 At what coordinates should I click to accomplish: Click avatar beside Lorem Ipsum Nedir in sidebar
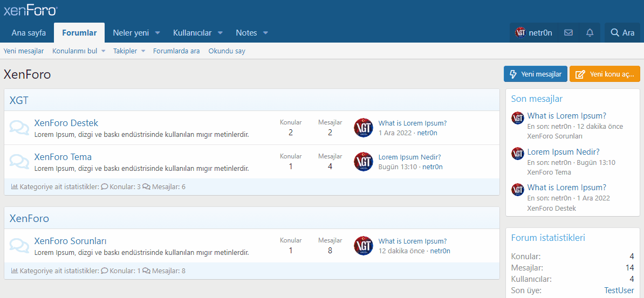[518, 153]
